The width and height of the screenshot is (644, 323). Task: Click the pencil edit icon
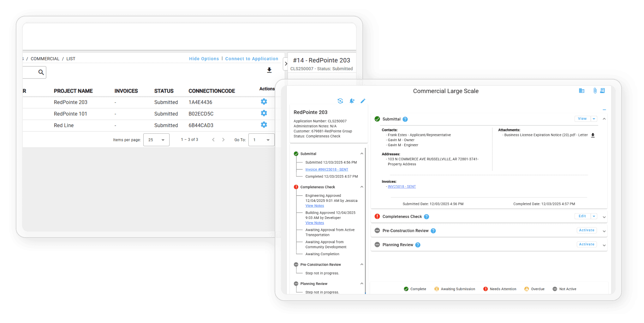[x=363, y=101]
